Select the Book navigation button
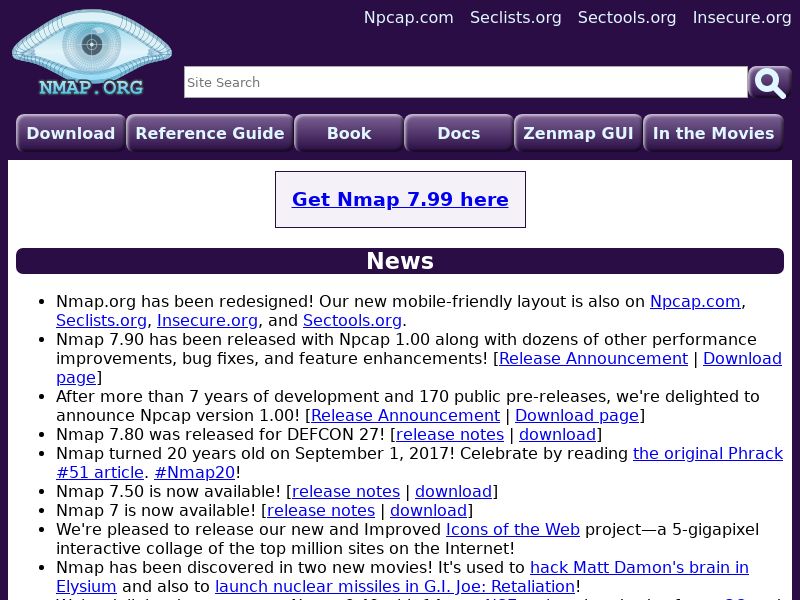The height and width of the screenshot is (600, 800). click(x=349, y=133)
